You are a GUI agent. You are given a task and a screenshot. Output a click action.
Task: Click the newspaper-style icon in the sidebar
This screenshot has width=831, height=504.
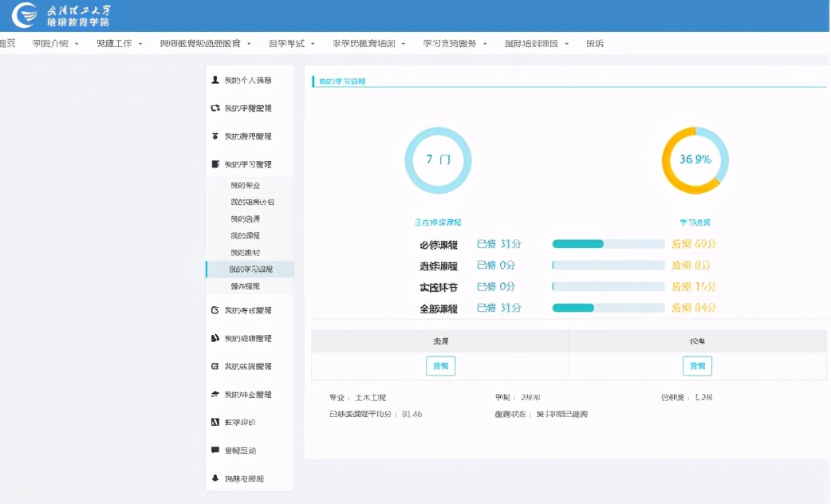[214, 422]
